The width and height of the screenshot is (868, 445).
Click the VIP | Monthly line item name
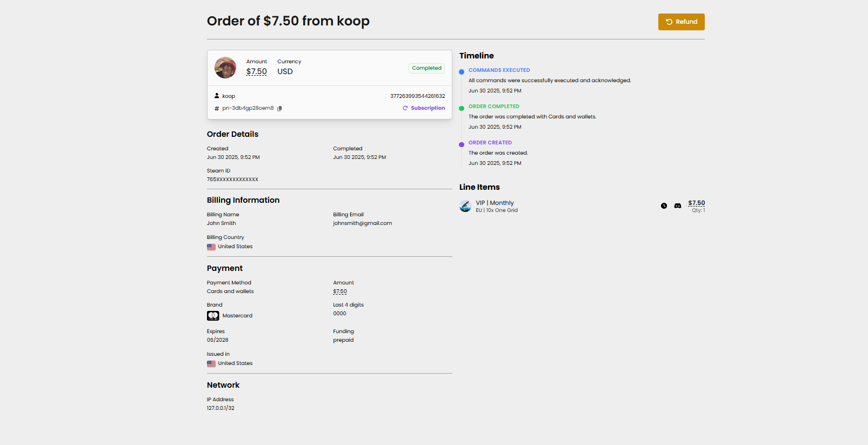click(x=495, y=203)
